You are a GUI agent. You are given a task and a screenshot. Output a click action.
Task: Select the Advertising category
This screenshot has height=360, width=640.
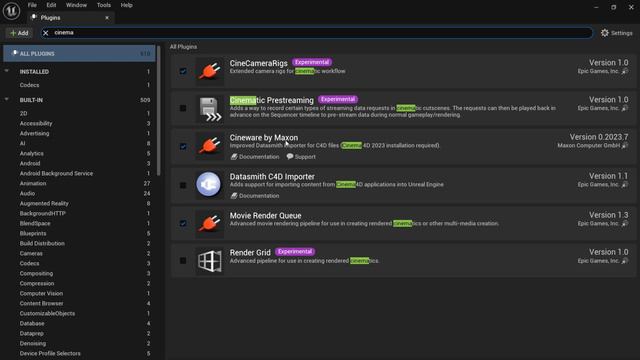point(79,133)
